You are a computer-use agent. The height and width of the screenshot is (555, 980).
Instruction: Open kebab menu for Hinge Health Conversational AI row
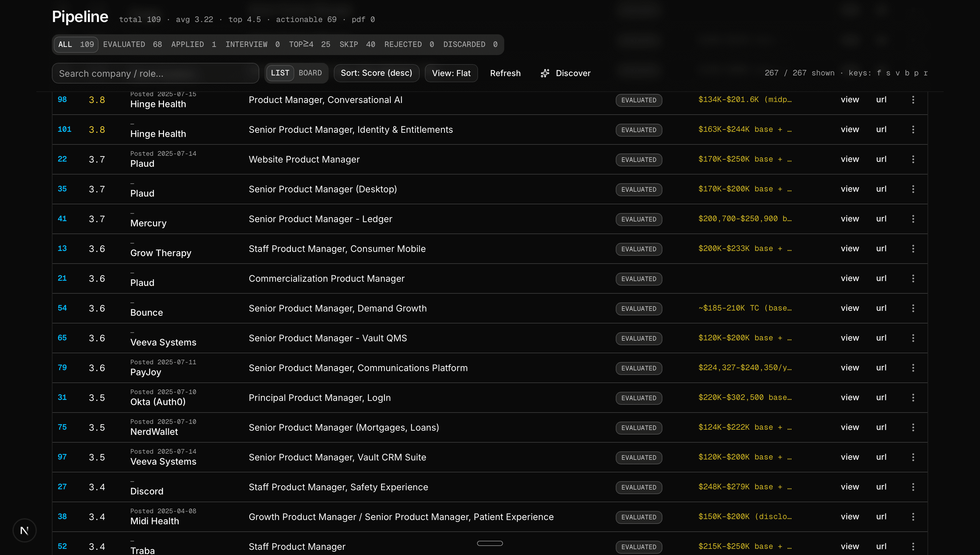pos(913,100)
